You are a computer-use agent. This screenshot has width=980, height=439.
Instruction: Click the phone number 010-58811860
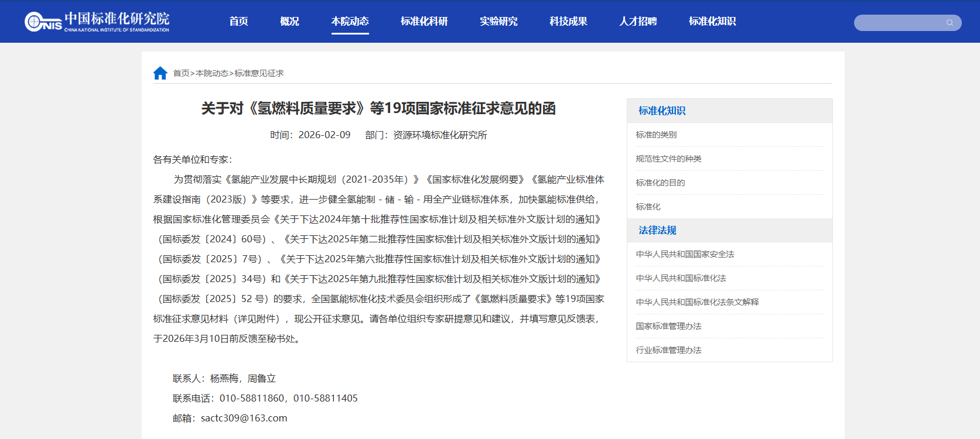click(x=252, y=399)
